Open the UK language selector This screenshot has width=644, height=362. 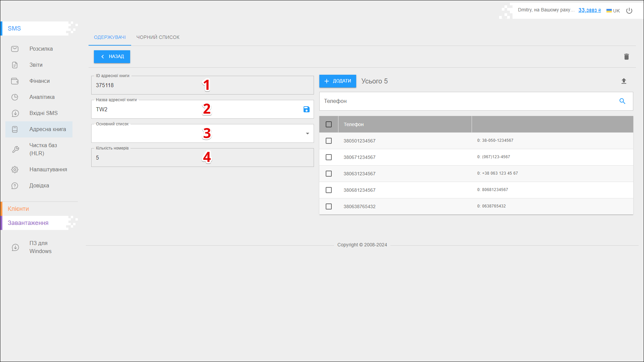click(x=613, y=11)
